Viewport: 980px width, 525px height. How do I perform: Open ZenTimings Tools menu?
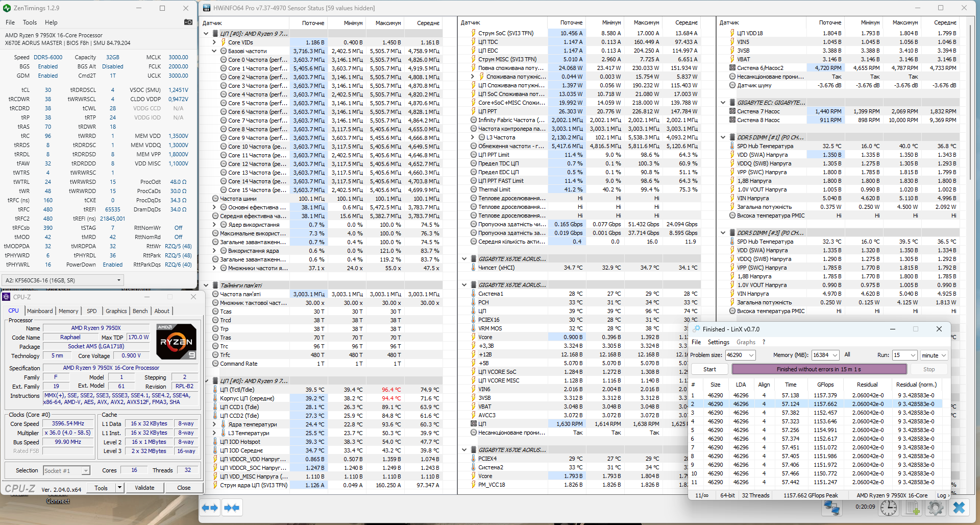pyautogui.click(x=30, y=22)
